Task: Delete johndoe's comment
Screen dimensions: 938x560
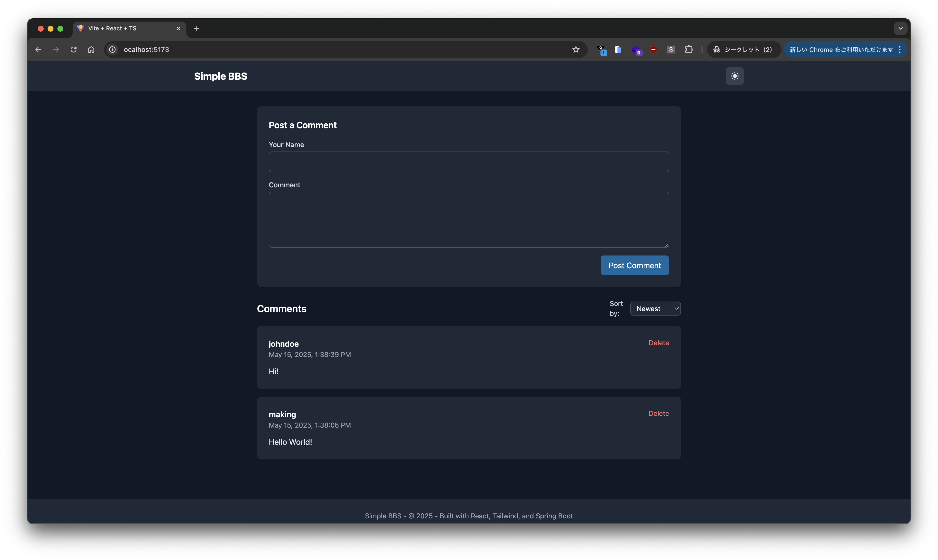Action: 658,343
